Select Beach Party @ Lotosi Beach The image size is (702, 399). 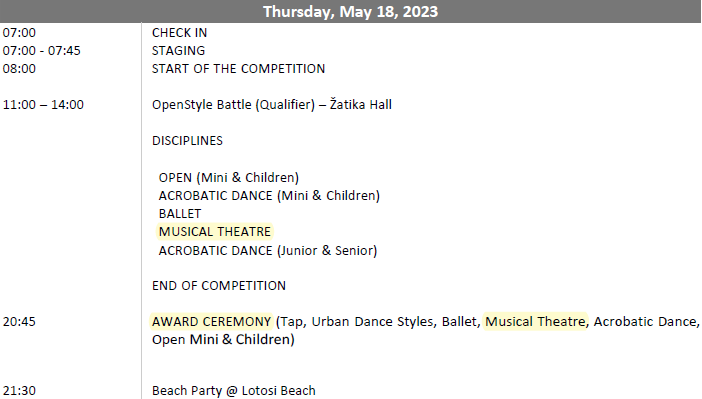[x=234, y=390]
